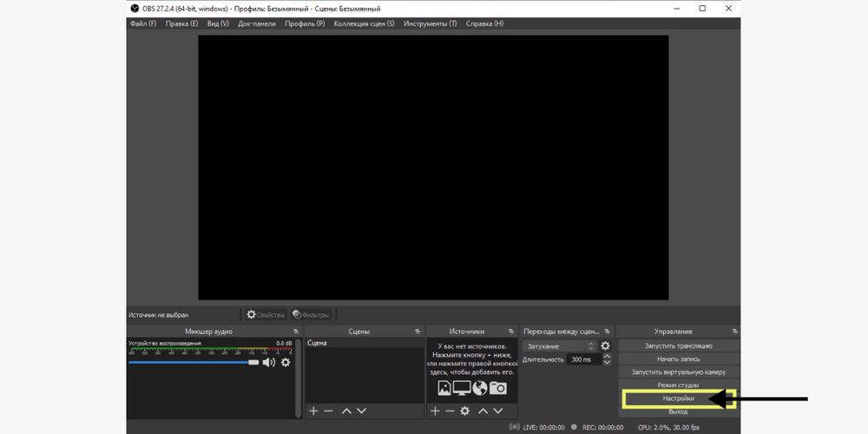Click the Свойства source properties button
The width and height of the screenshot is (868, 434).
[265, 314]
